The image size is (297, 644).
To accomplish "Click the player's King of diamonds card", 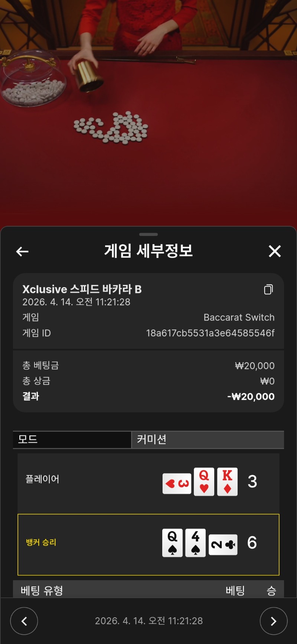I will (x=227, y=482).
